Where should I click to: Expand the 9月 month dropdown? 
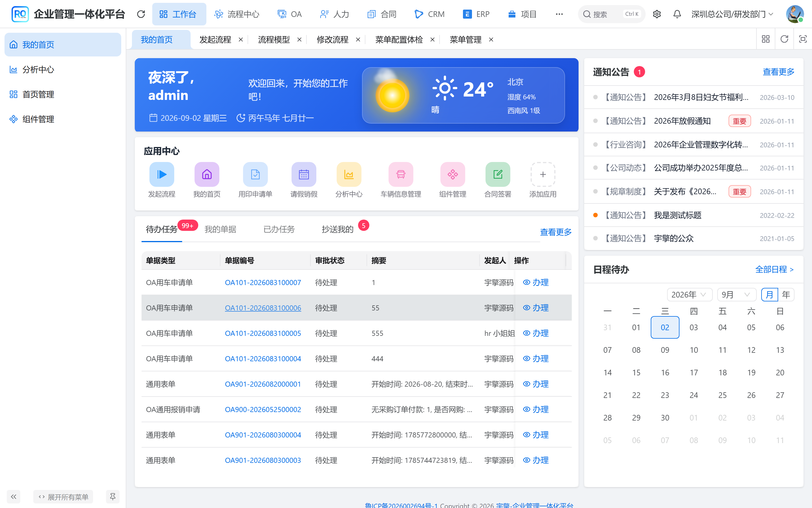(736, 295)
